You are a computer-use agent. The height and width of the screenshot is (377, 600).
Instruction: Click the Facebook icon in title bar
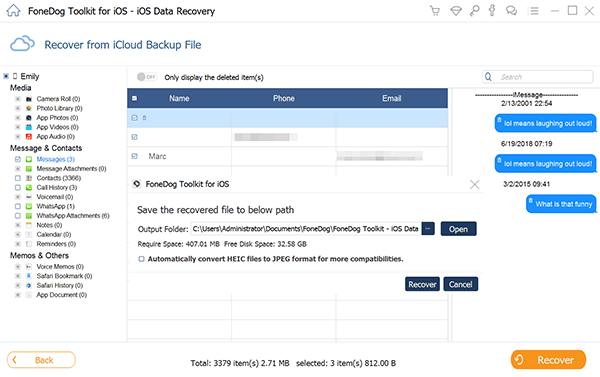pyautogui.click(x=492, y=10)
